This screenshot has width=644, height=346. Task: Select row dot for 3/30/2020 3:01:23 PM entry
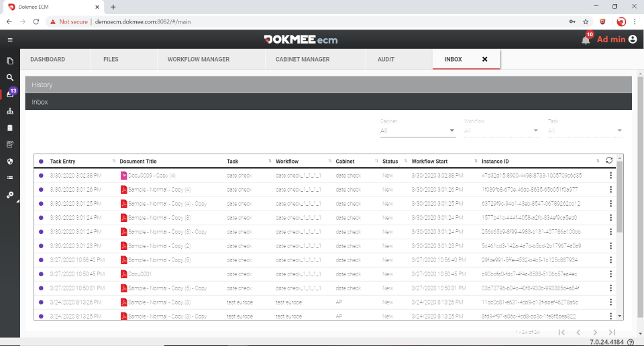41,246
